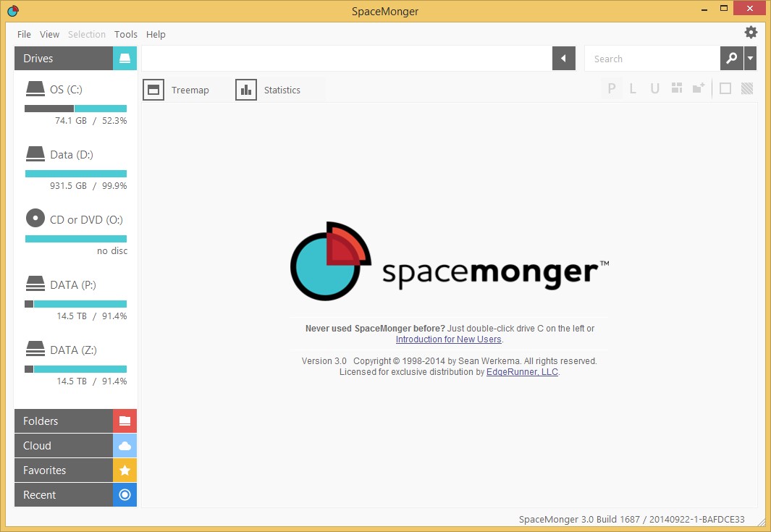771x532 pixels.
Task: Visit the EdgeRunner, LLC link
Action: pyautogui.click(x=521, y=371)
